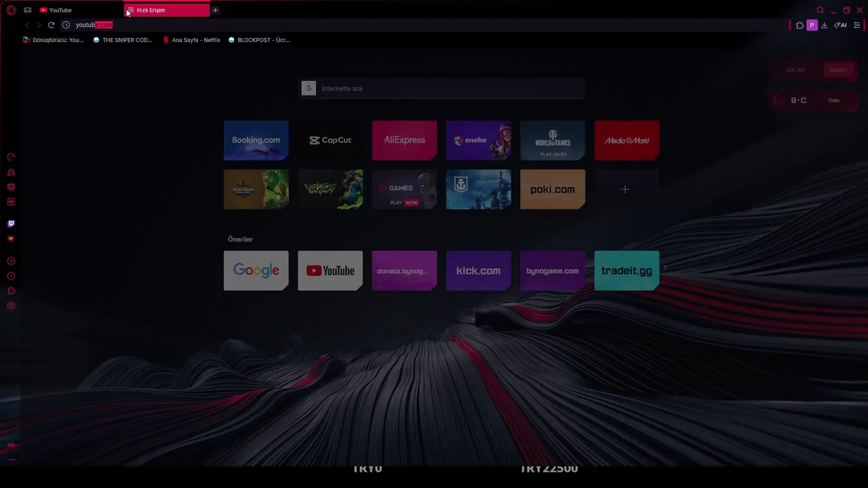Open GX Cleaner icon in sidebar
868x488 pixels.
(11, 172)
